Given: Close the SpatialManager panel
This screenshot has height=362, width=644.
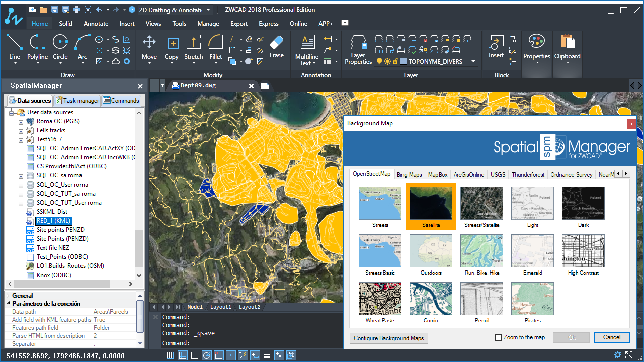Looking at the screenshot, I should [140, 86].
